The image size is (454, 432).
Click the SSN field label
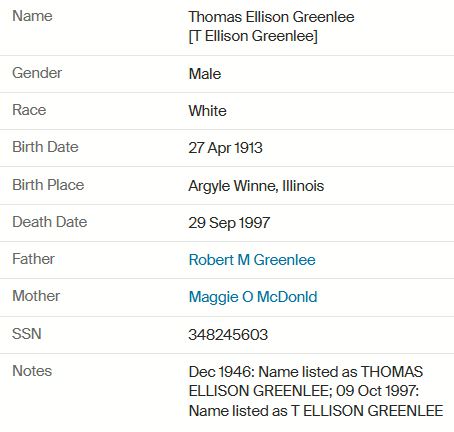(27, 334)
